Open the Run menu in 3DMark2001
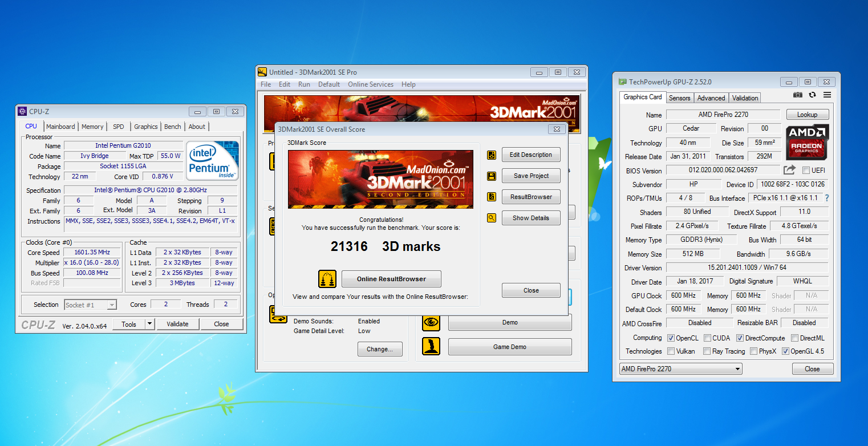The width and height of the screenshot is (868, 446). pyautogui.click(x=304, y=84)
